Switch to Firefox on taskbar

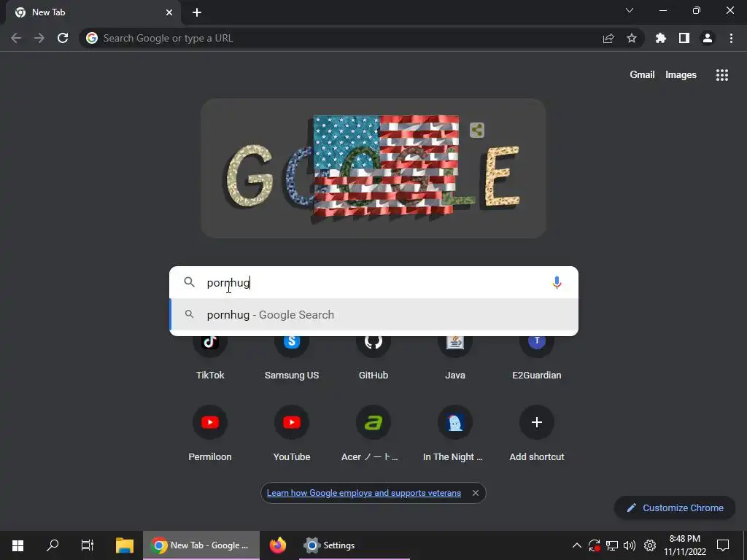pyautogui.click(x=278, y=545)
